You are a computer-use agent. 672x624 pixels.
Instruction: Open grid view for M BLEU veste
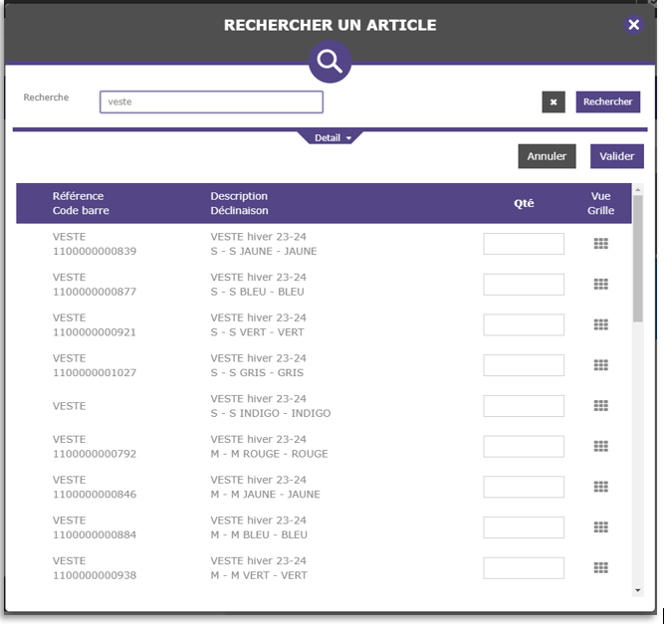(601, 527)
